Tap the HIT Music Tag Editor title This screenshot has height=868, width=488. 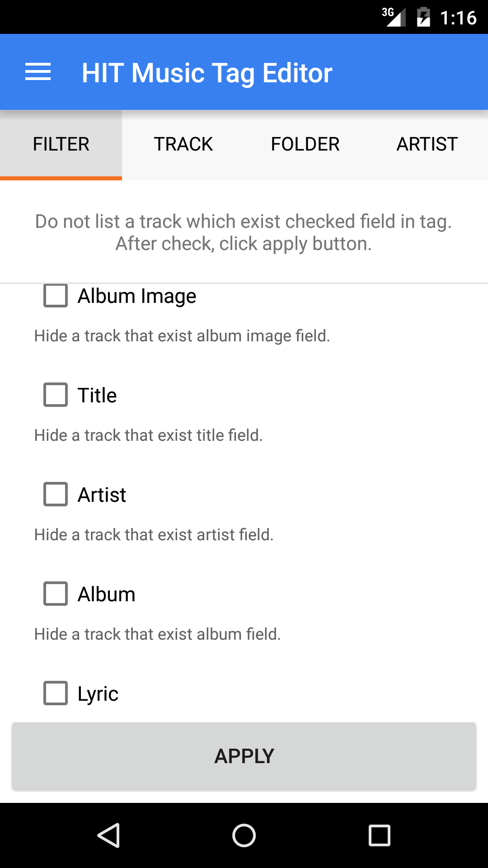207,73
